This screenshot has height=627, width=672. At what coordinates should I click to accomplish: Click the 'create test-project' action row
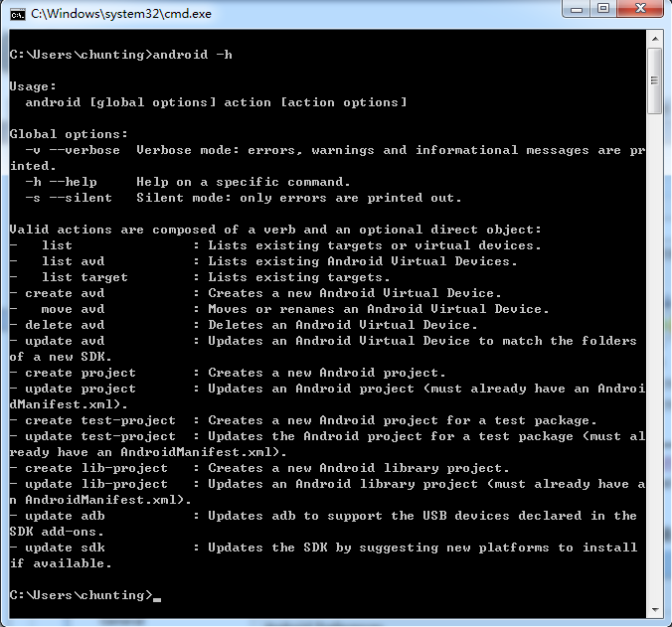pos(303,420)
